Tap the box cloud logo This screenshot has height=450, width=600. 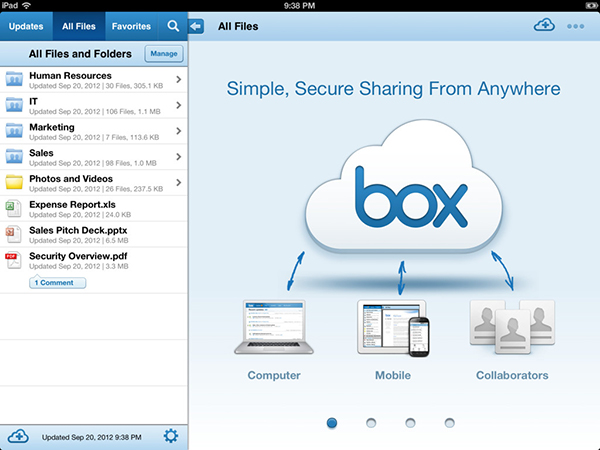403,186
